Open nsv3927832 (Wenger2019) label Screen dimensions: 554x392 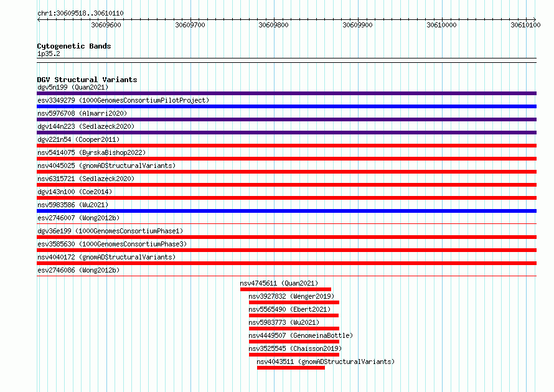[x=291, y=296]
